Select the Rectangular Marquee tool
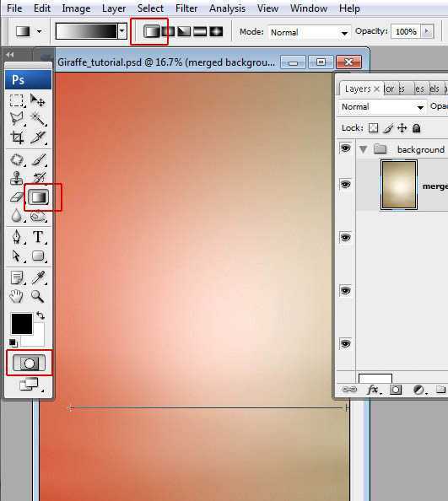 coord(17,100)
